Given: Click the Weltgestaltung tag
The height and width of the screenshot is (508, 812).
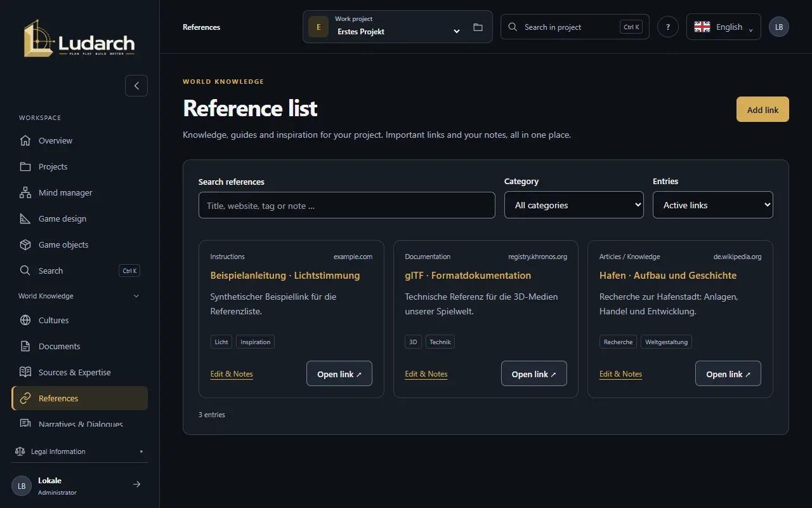Looking at the screenshot, I should click(666, 342).
